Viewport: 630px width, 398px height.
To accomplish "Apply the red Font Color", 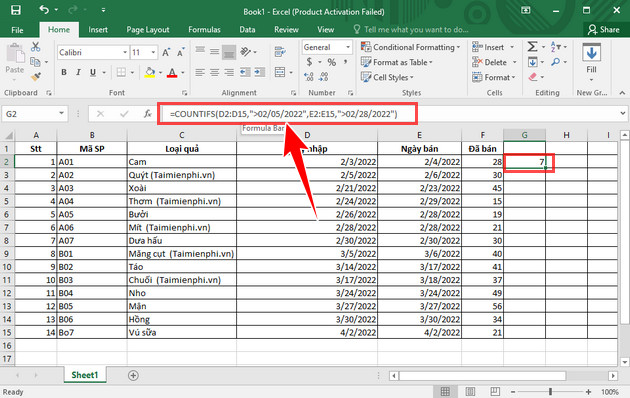I will (172, 73).
